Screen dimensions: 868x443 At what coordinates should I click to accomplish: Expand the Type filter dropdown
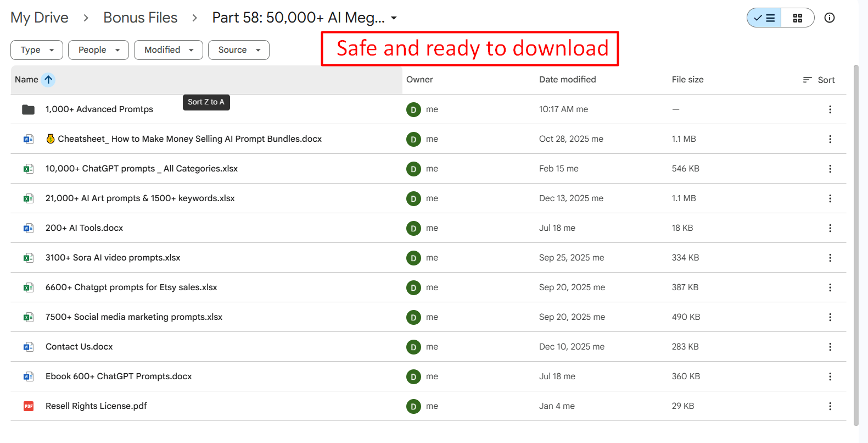37,50
